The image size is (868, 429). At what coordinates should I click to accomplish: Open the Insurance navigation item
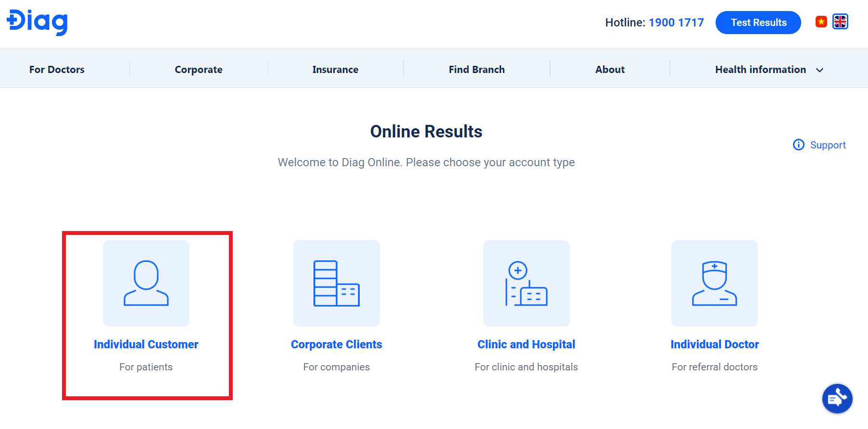point(335,70)
